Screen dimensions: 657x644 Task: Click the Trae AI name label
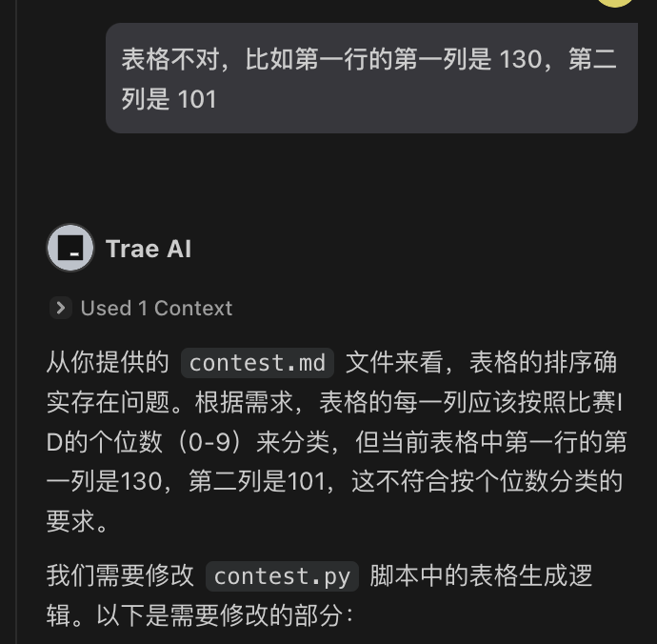(149, 249)
